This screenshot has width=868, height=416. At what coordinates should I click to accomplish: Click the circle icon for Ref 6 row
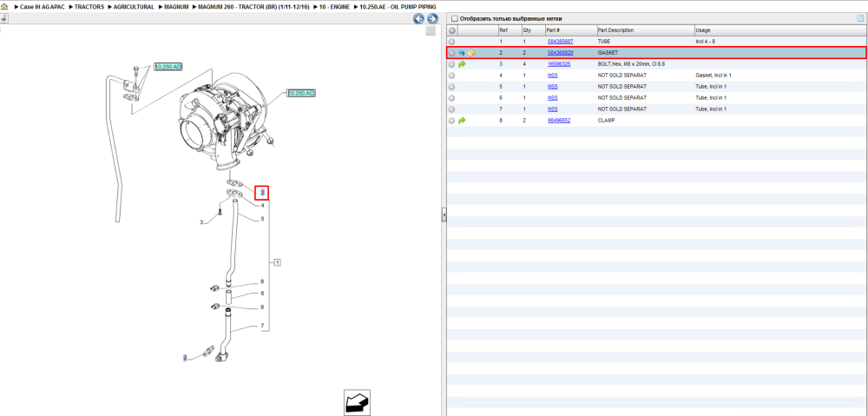coord(451,98)
